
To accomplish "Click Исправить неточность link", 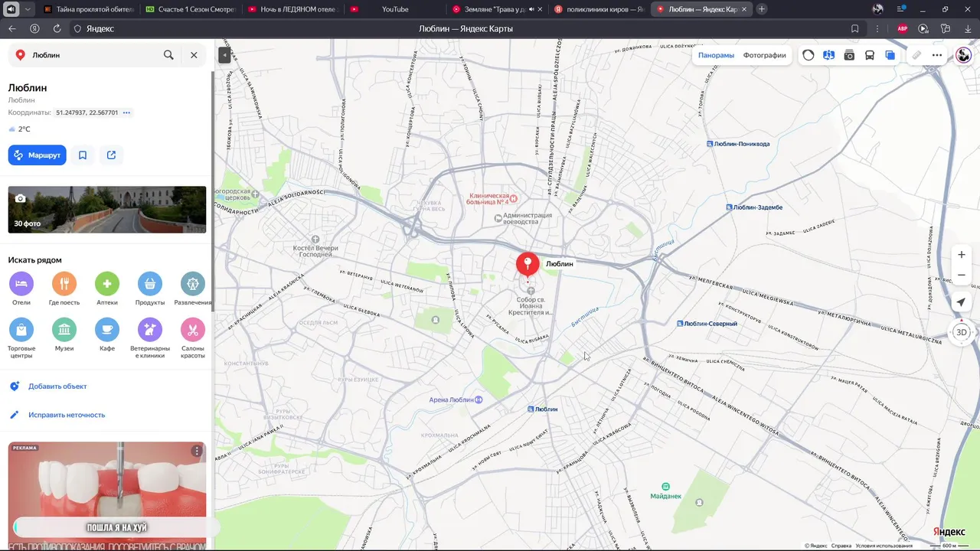I will pyautogui.click(x=67, y=415).
